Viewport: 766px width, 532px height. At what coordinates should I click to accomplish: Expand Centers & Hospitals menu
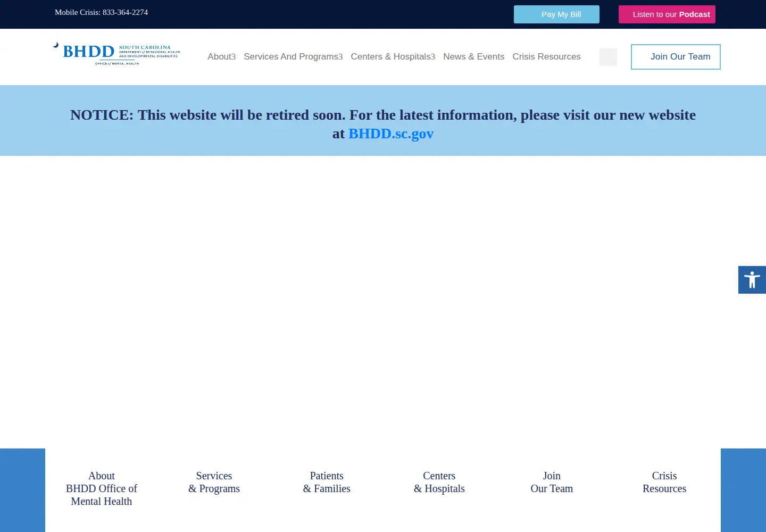[393, 56]
